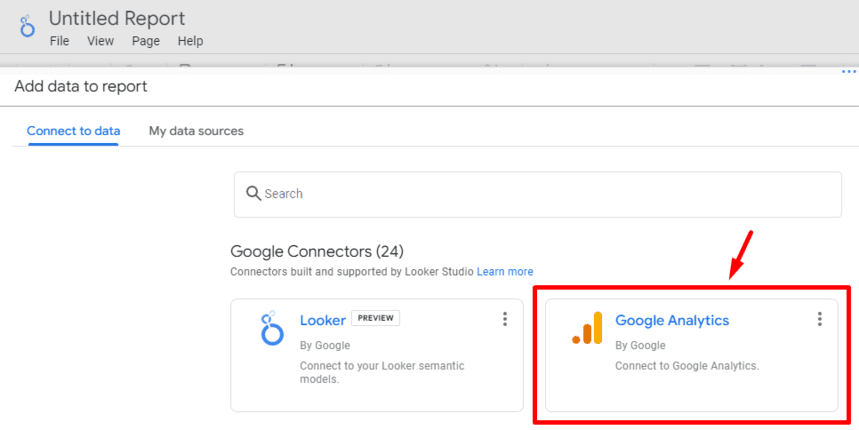Viewport: 859px width, 430px height.
Task: Click the magnifier icon in search box
Action: pos(253,193)
